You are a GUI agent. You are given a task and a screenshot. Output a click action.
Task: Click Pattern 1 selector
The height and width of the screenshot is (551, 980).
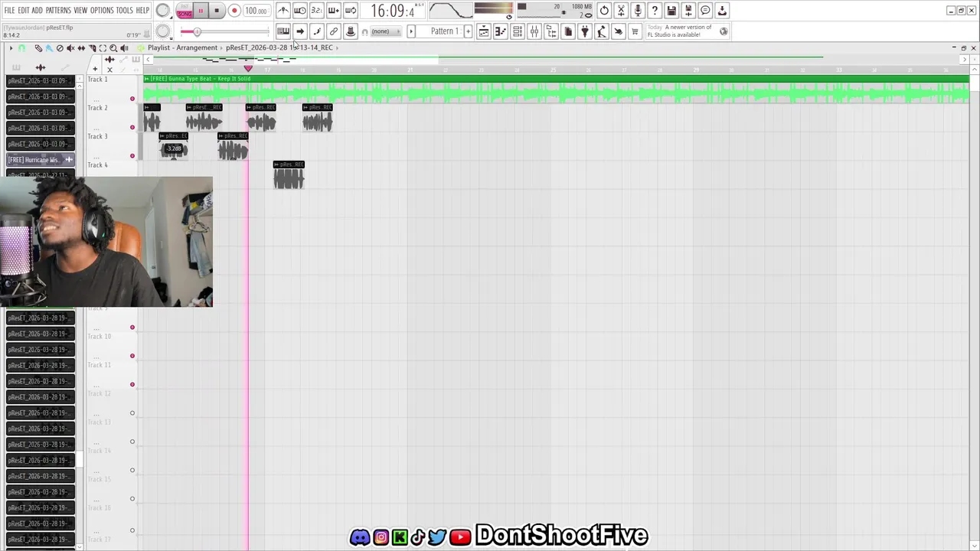coord(440,31)
